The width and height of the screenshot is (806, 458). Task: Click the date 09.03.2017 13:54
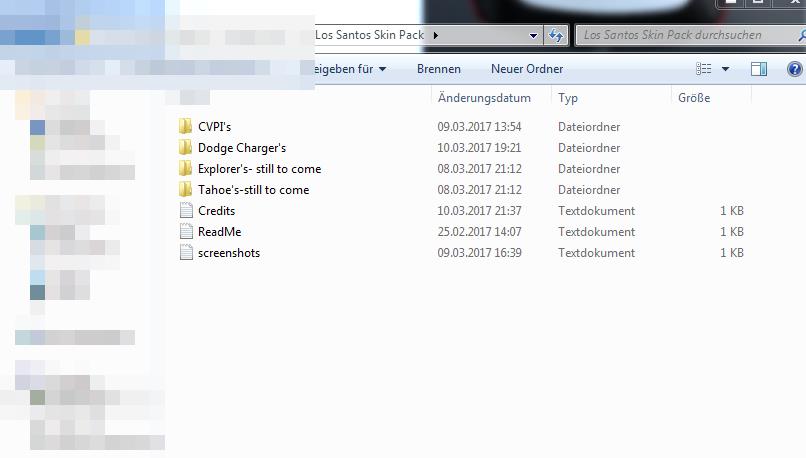click(479, 126)
